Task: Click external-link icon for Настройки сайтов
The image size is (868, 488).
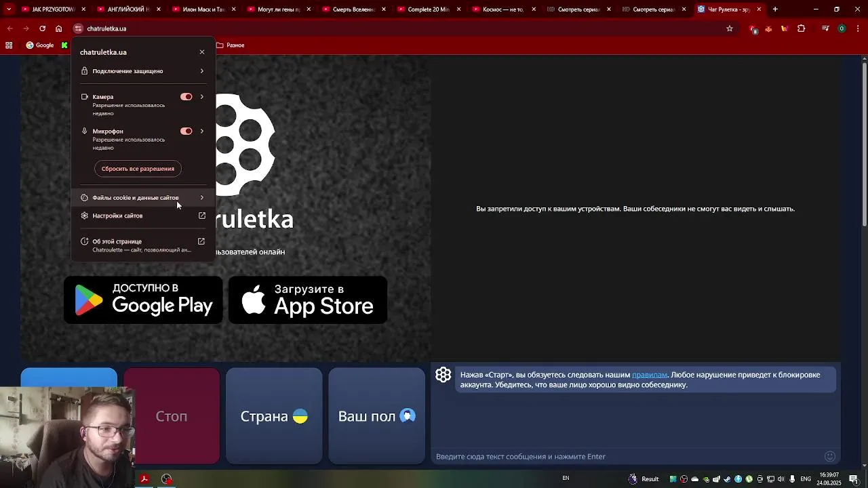Action: 201,216
